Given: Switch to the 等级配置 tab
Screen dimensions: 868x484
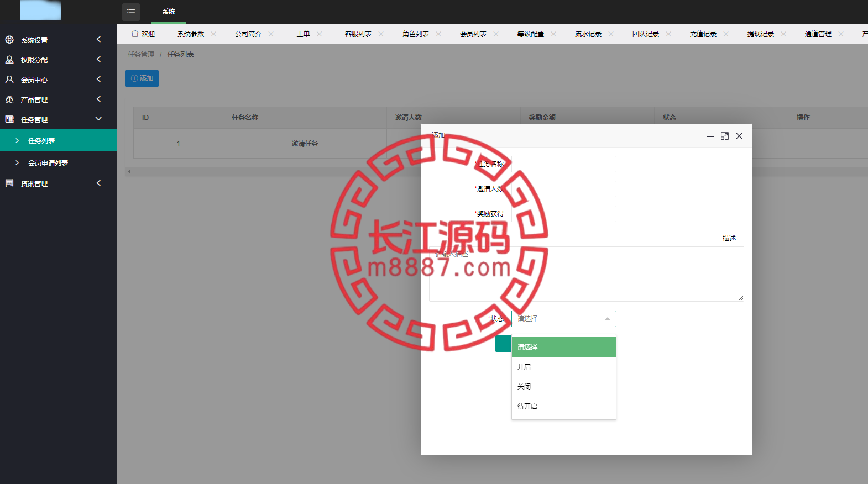Looking at the screenshot, I should [531, 34].
